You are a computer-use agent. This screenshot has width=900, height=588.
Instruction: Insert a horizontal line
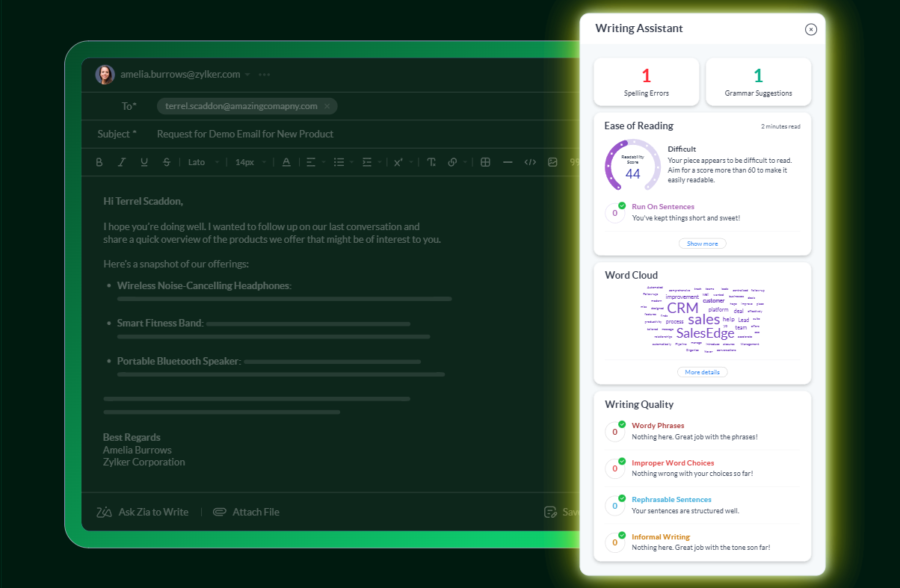[508, 162]
